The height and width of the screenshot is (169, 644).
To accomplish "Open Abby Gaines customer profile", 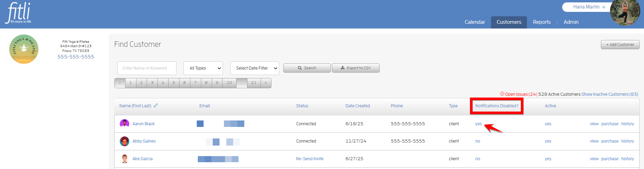I will [x=144, y=141].
